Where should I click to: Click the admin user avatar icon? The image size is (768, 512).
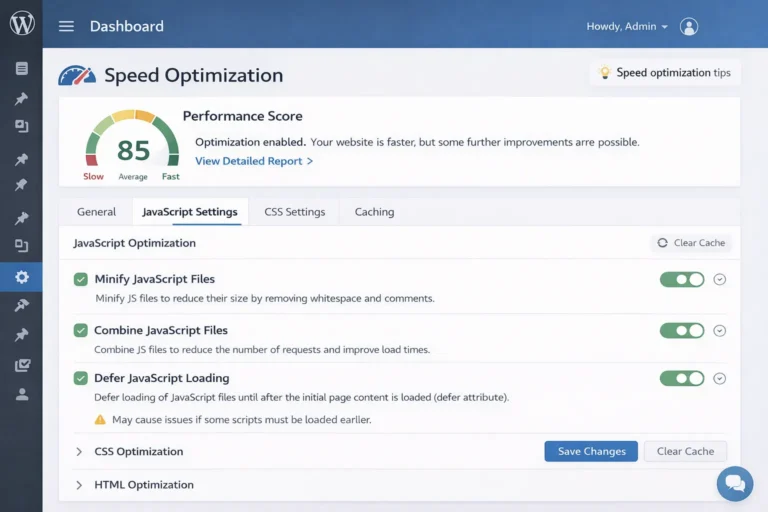689,26
